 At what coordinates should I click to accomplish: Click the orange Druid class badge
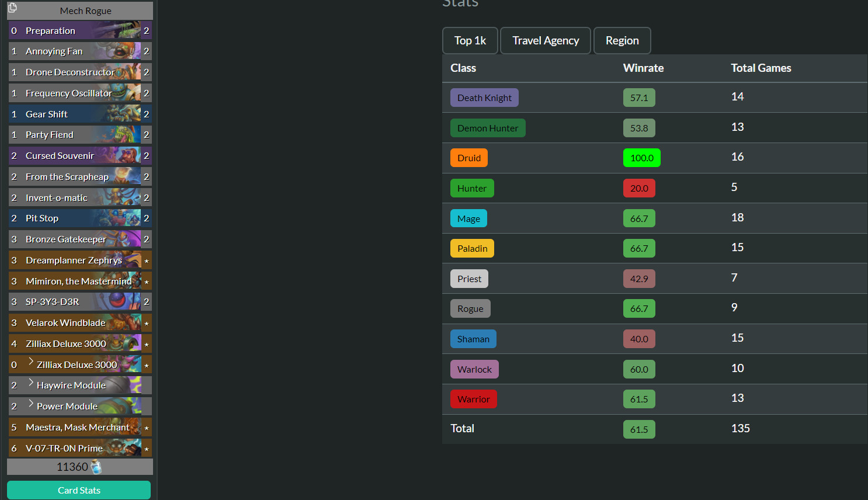pos(469,158)
